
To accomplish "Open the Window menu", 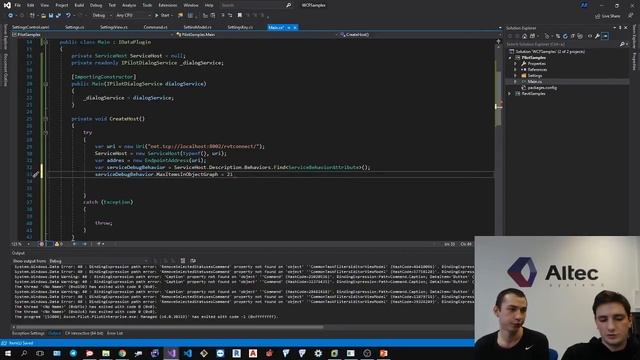I will 191,5.
